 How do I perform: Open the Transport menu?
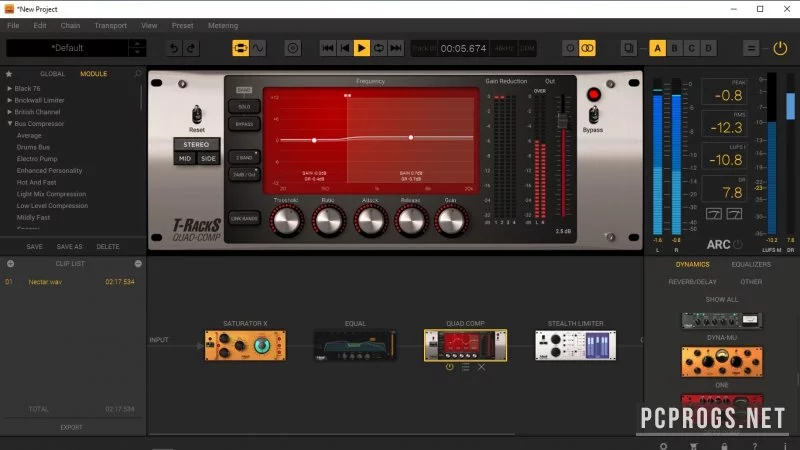coord(110,26)
